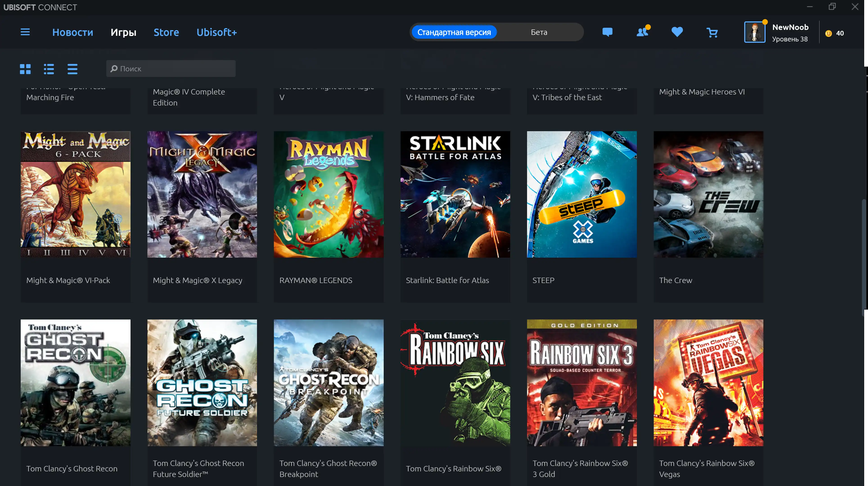The image size is (868, 486).
Task: Switch to detailed list view
Action: tap(49, 69)
